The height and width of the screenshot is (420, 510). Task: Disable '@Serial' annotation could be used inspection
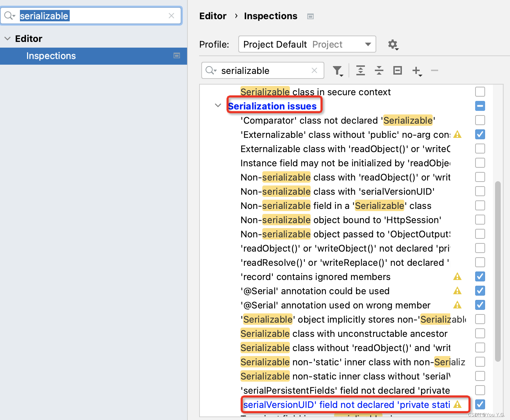(x=480, y=291)
